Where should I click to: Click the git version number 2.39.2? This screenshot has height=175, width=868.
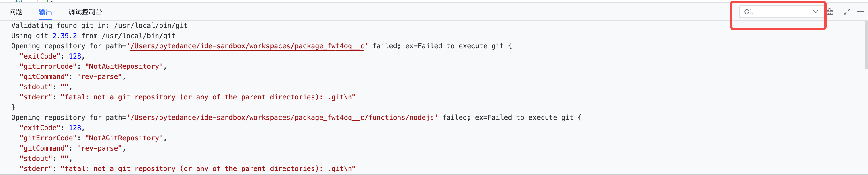pyautogui.click(x=64, y=36)
